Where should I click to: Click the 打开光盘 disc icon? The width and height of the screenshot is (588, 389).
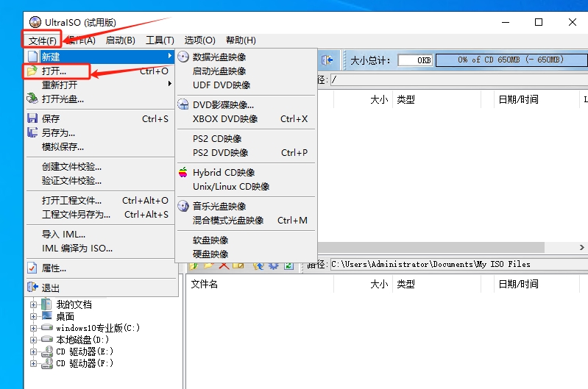click(32, 99)
